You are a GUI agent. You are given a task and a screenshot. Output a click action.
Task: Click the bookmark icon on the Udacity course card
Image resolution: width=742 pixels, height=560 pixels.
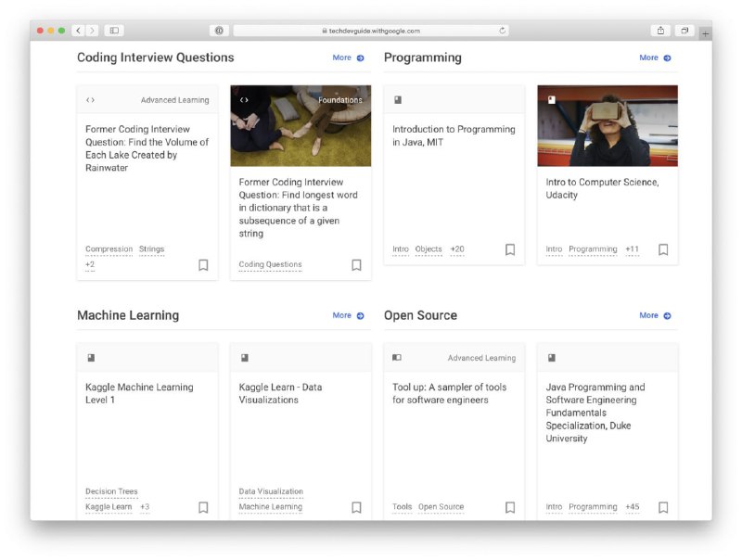[x=664, y=248]
